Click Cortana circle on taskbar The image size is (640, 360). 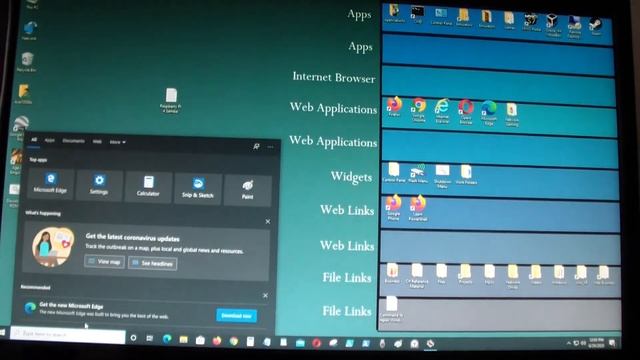[x=133, y=338]
